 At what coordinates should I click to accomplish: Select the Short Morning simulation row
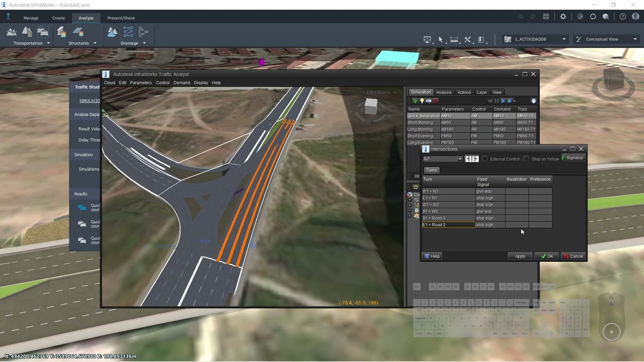[x=471, y=123]
